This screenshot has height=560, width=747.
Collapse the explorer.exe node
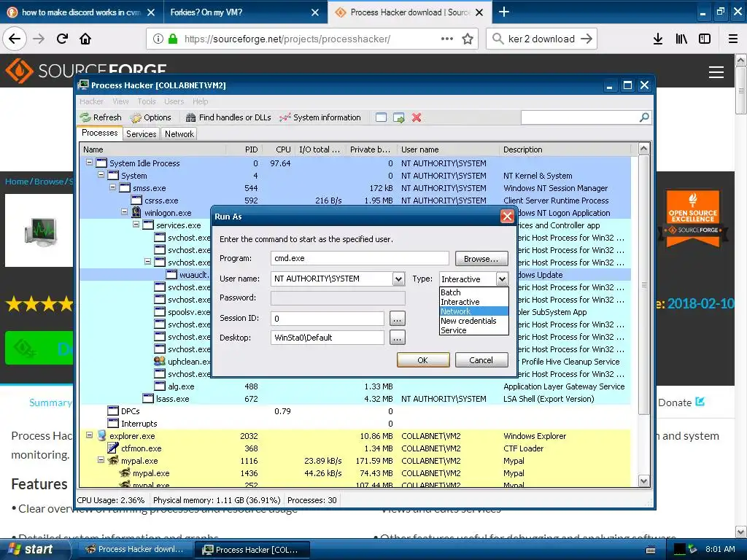[x=89, y=435]
